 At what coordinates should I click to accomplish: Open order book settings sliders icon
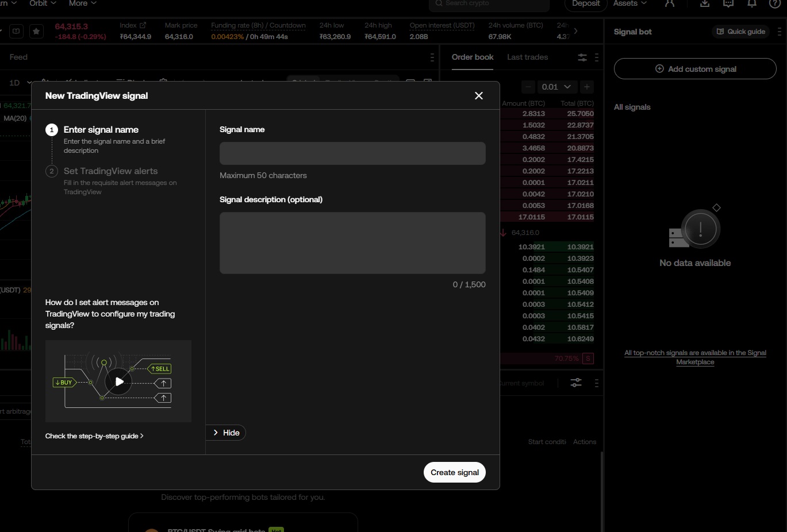pyautogui.click(x=582, y=57)
